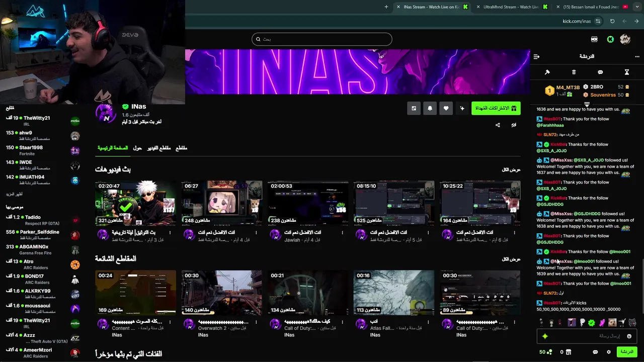Click the KCK wallet icon in top bar

pos(594,39)
